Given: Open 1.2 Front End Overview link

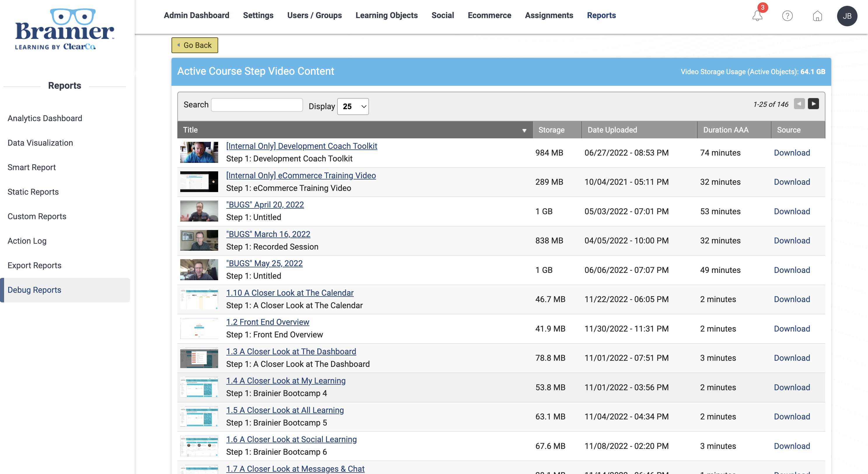Looking at the screenshot, I should tap(267, 322).
